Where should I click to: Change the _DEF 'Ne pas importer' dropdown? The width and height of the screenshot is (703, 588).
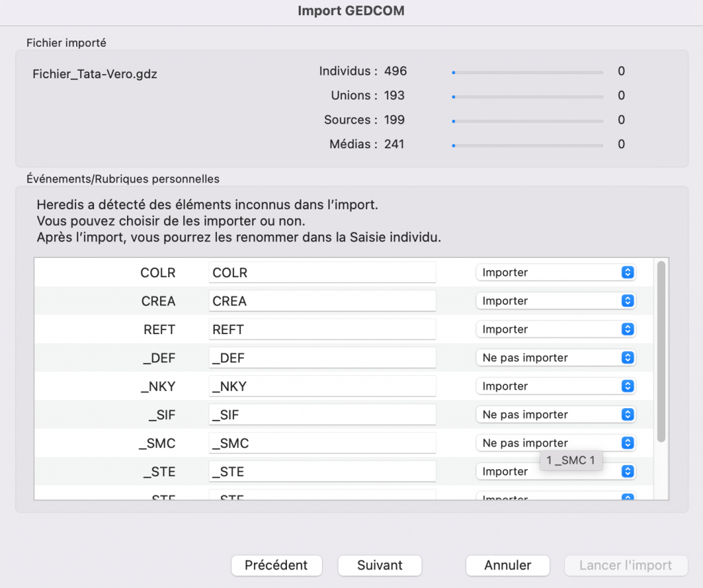click(x=555, y=357)
